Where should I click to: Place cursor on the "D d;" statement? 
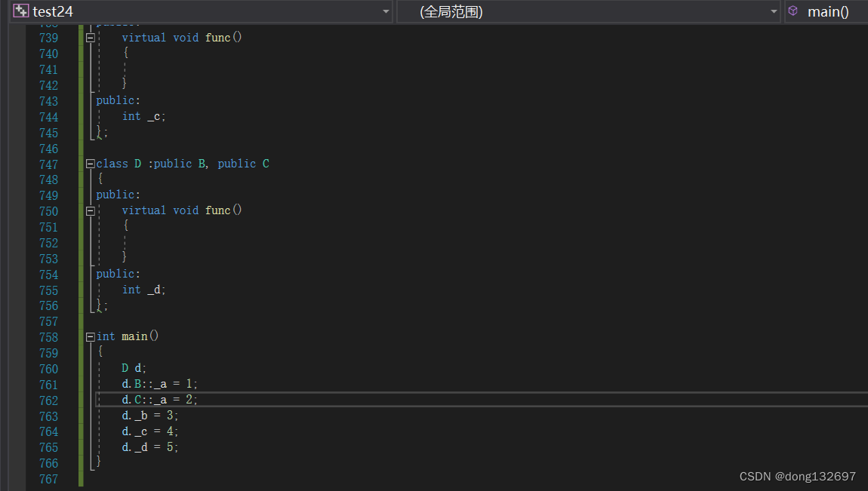tap(134, 369)
